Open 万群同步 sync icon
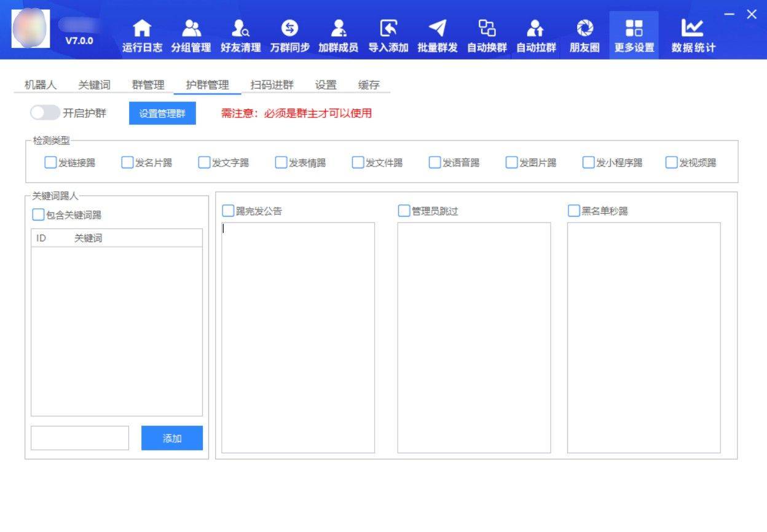The width and height of the screenshot is (767, 532). tap(289, 29)
